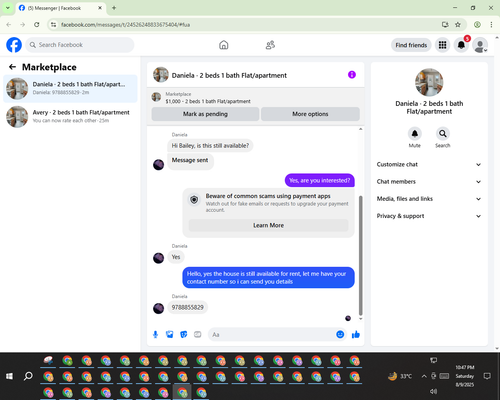This screenshot has width=500, height=400.
Task: Open the apps grid menu
Action: [442, 45]
